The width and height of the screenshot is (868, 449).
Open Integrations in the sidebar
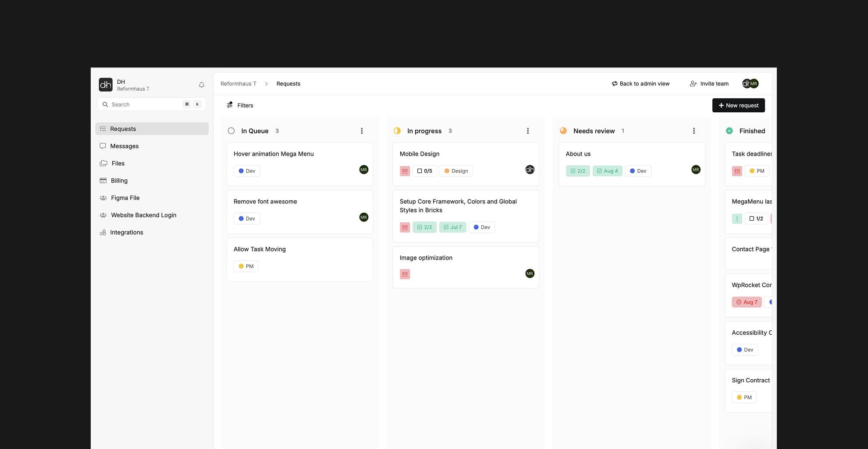coord(152,232)
